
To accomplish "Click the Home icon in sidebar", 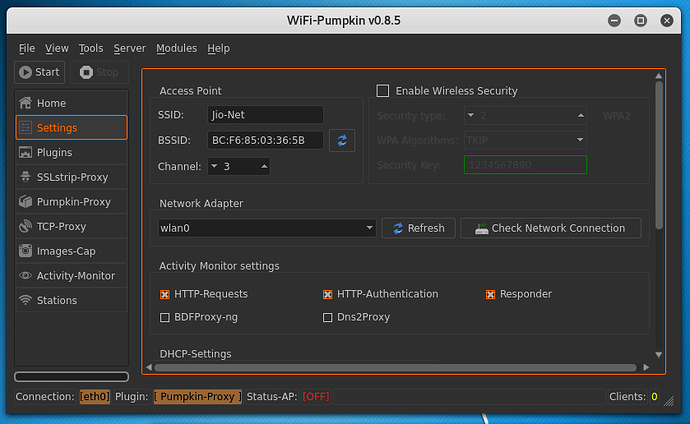I will click(x=25, y=104).
